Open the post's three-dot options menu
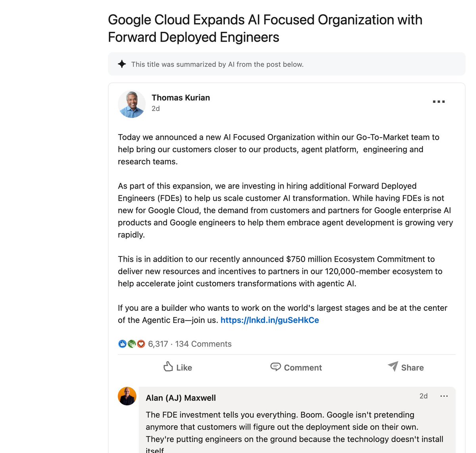 [439, 102]
